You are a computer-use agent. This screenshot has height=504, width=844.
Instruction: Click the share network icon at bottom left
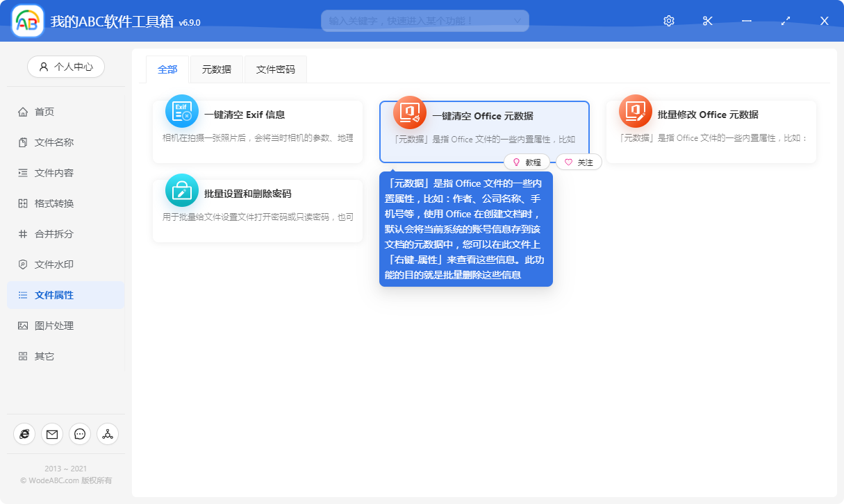(108, 434)
